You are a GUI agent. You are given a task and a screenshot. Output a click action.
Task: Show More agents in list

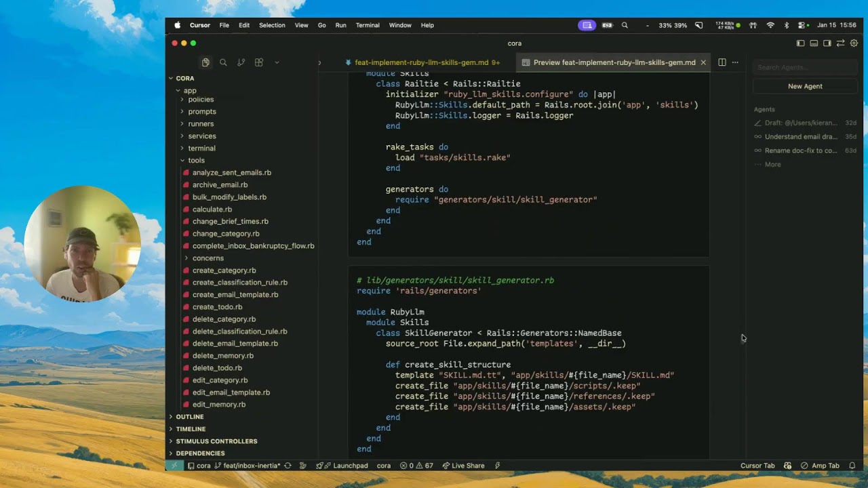click(772, 165)
